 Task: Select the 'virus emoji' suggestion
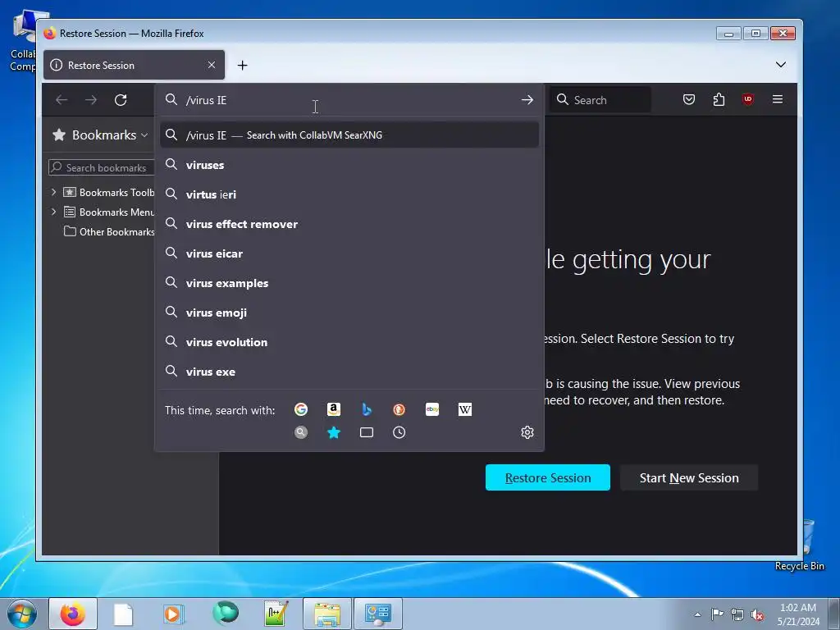(349, 313)
